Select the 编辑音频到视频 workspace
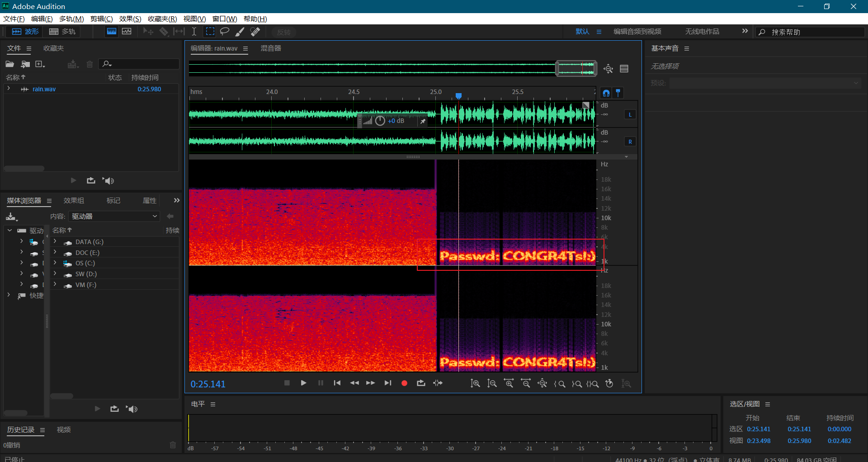This screenshot has width=868, height=462. pyautogui.click(x=637, y=32)
